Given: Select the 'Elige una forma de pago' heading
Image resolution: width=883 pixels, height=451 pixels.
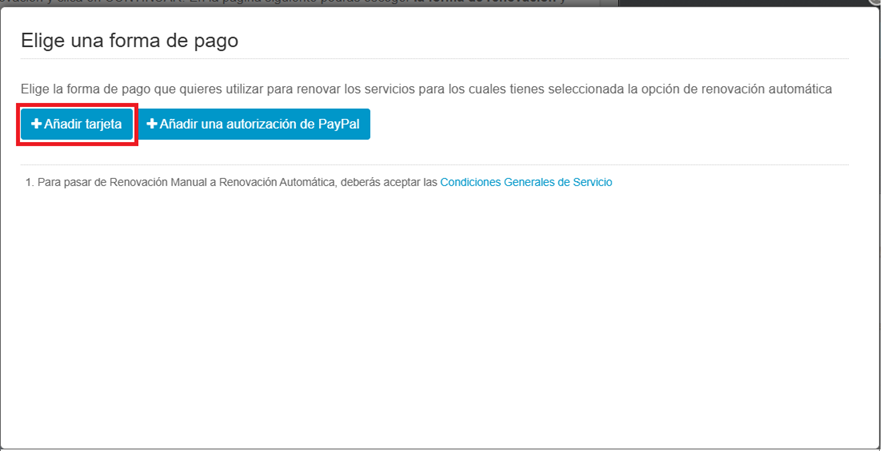Looking at the screenshot, I should 130,41.
